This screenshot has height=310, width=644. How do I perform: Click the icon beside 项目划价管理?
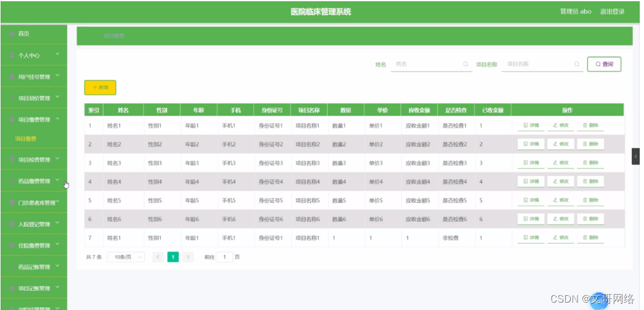(x=12, y=98)
